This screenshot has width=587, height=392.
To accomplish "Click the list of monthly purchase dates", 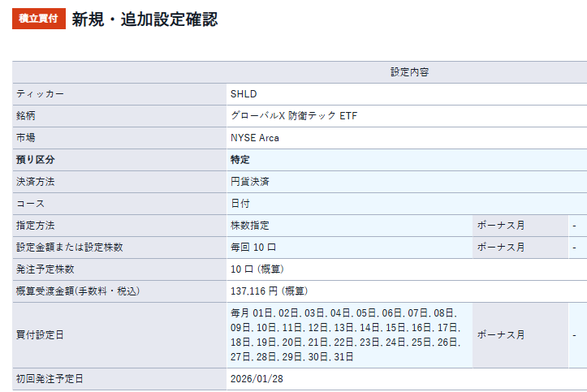I will pos(345,334).
